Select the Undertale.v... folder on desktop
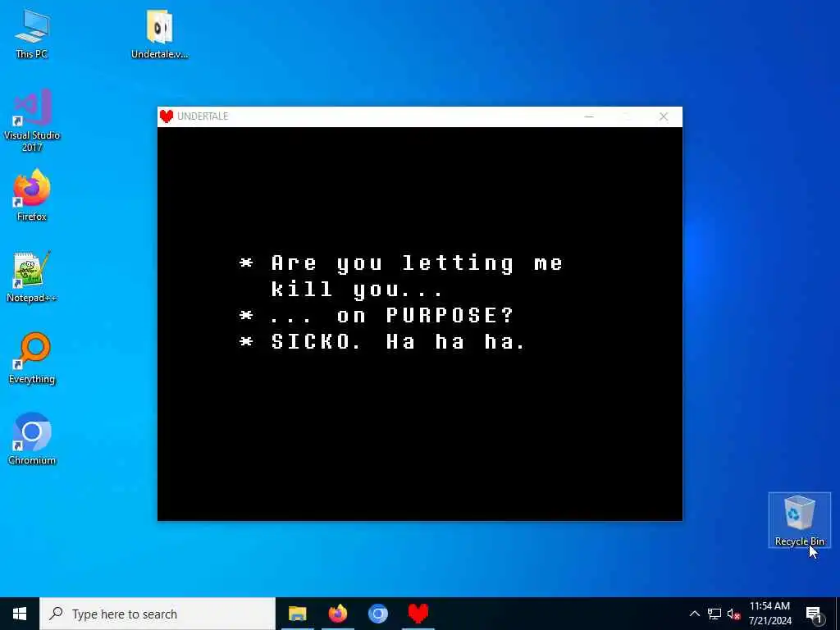This screenshot has width=840, height=630. tap(160, 33)
